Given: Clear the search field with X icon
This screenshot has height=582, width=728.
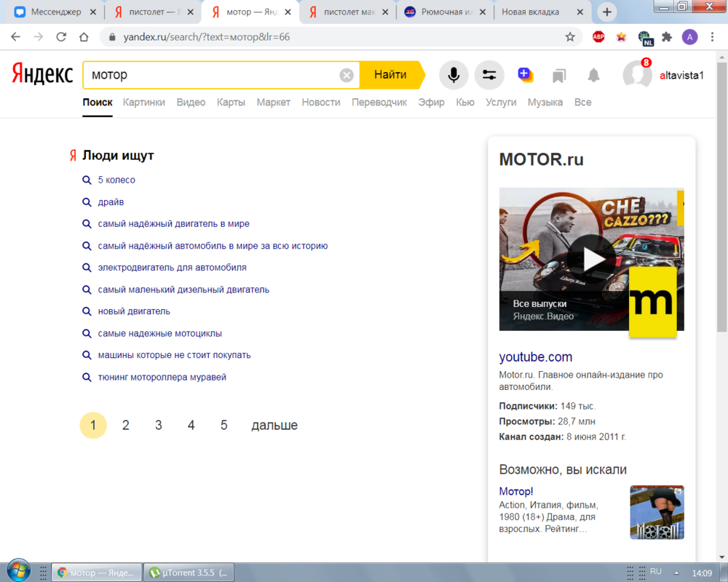Looking at the screenshot, I should click(347, 75).
